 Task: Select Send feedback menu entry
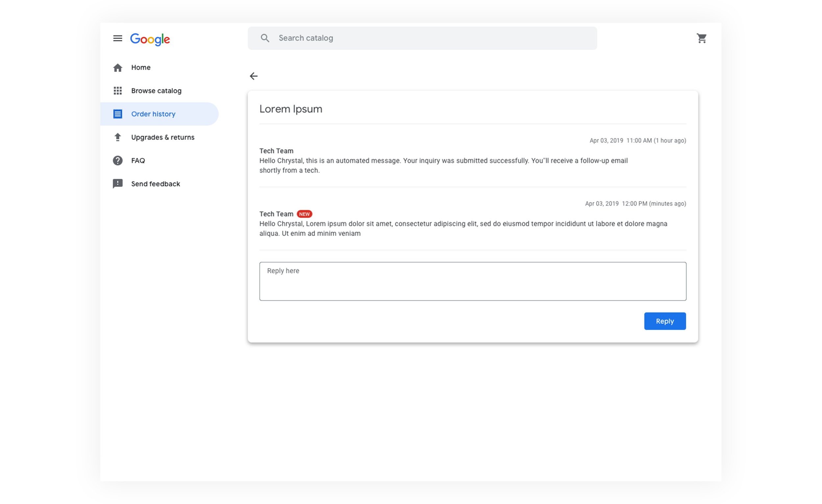pyautogui.click(x=156, y=184)
